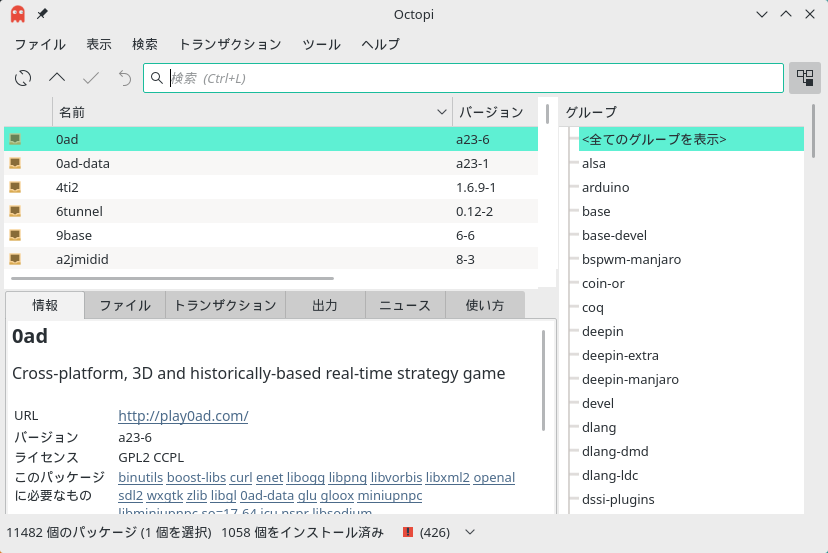
Task: Click the package list vertical scrollbar
Action: pyautogui.click(x=547, y=114)
